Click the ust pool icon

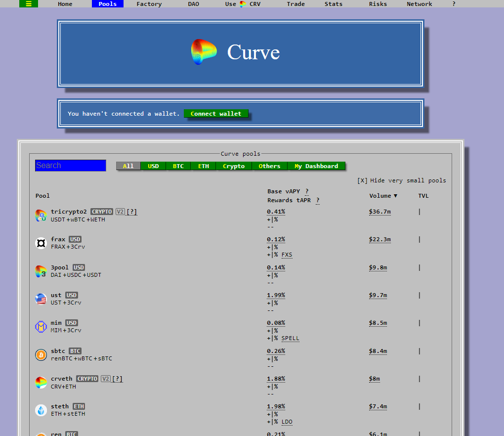[41, 299]
